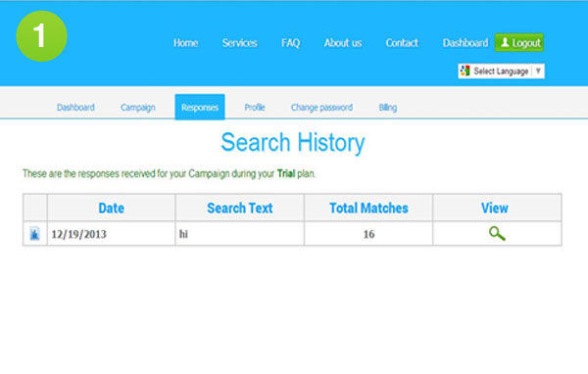Image resolution: width=588 pixels, height=374 pixels.
Task: Click the Select Language dropdown arrow
Action: (538, 70)
